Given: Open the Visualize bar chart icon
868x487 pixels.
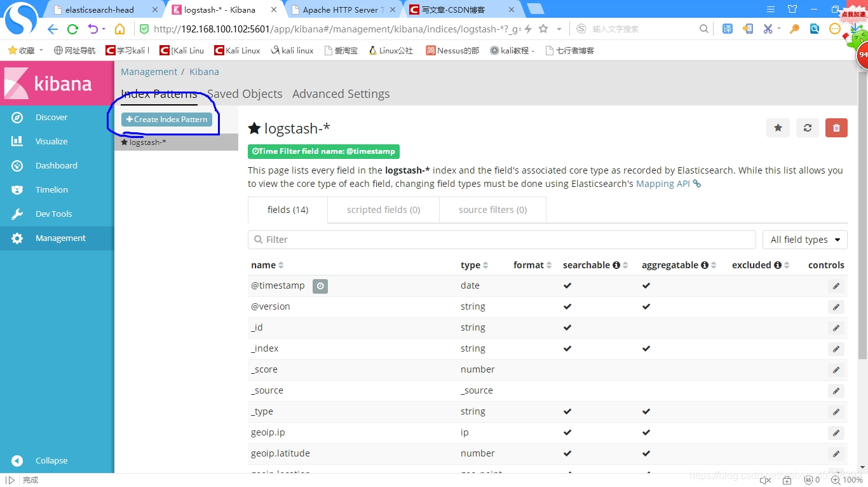Looking at the screenshot, I should click(x=17, y=142).
